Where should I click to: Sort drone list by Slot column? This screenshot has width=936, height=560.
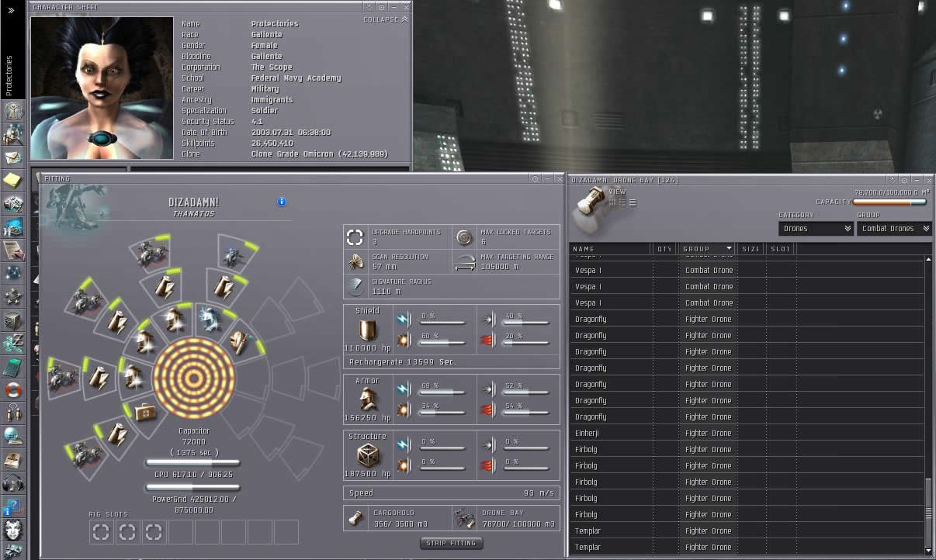tap(780, 249)
